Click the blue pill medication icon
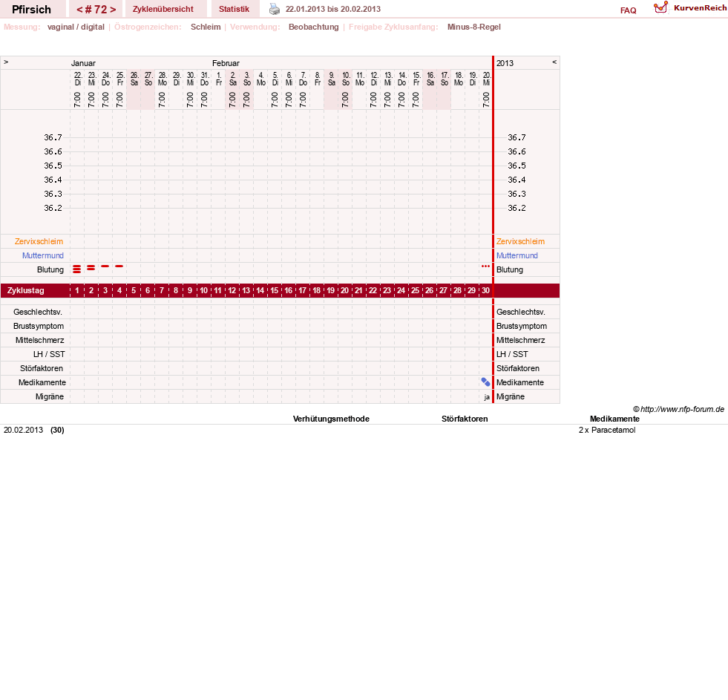Viewport: 728px width, 700px height. coord(485,382)
